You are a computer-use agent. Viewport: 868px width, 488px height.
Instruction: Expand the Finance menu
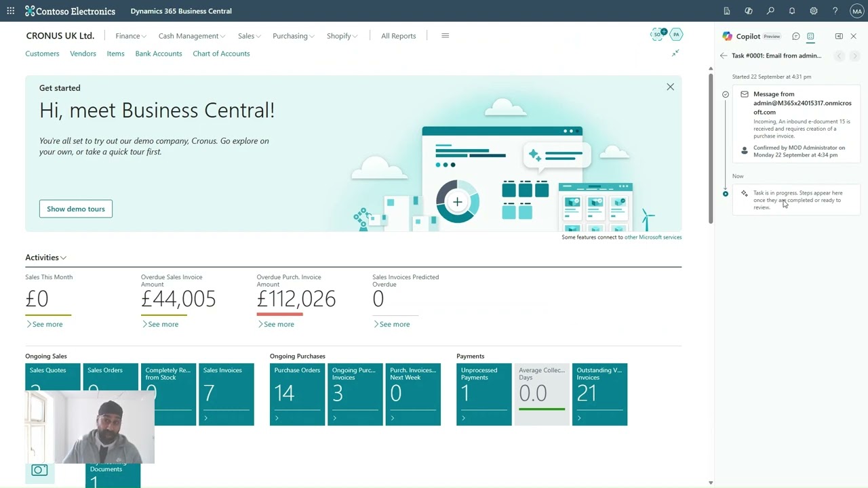(131, 36)
